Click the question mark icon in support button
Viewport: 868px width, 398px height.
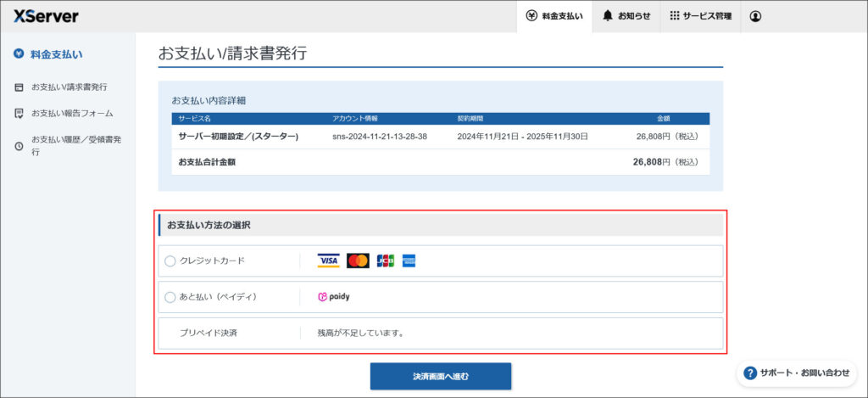(x=750, y=373)
